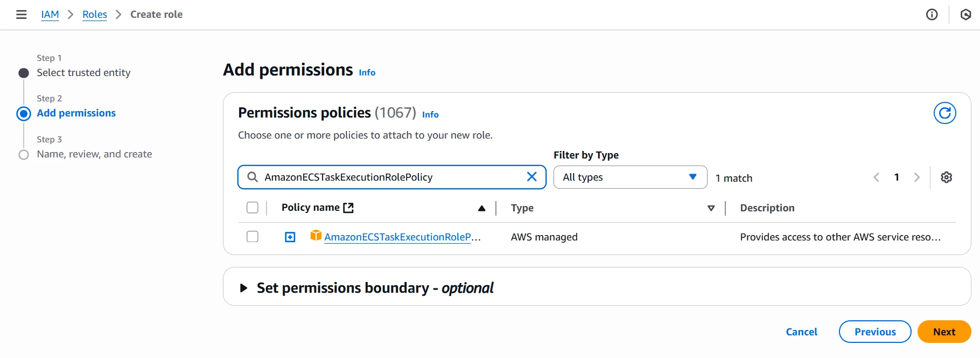980x358 pixels.
Task: Click the Create role breadcrumb text
Action: coord(156,15)
